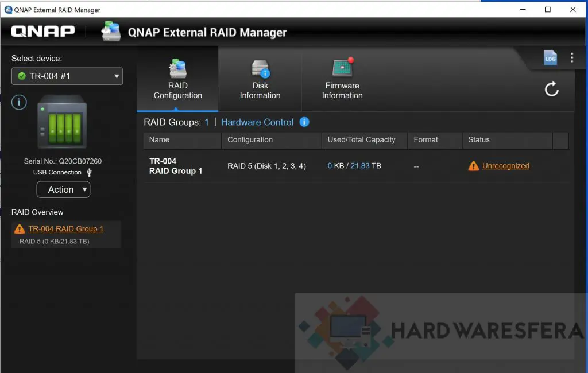
Task: Switch to the Disk Information tab
Action: click(x=260, y=79)
